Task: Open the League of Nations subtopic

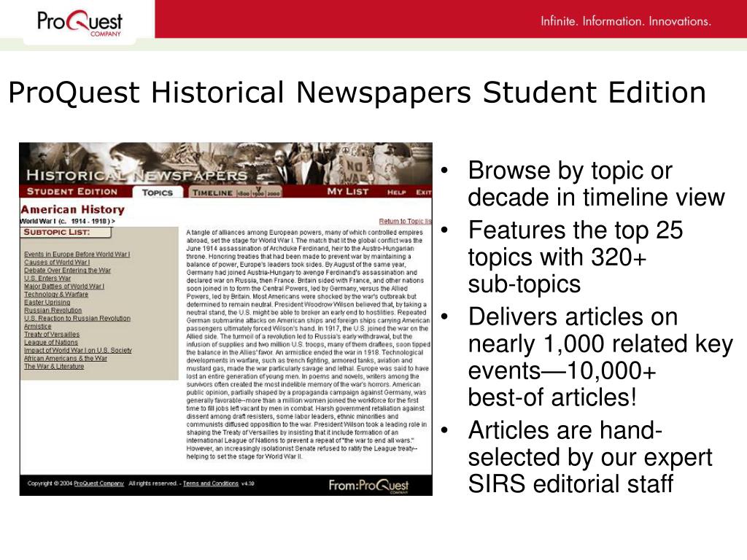Action: [x=51, y=343]
